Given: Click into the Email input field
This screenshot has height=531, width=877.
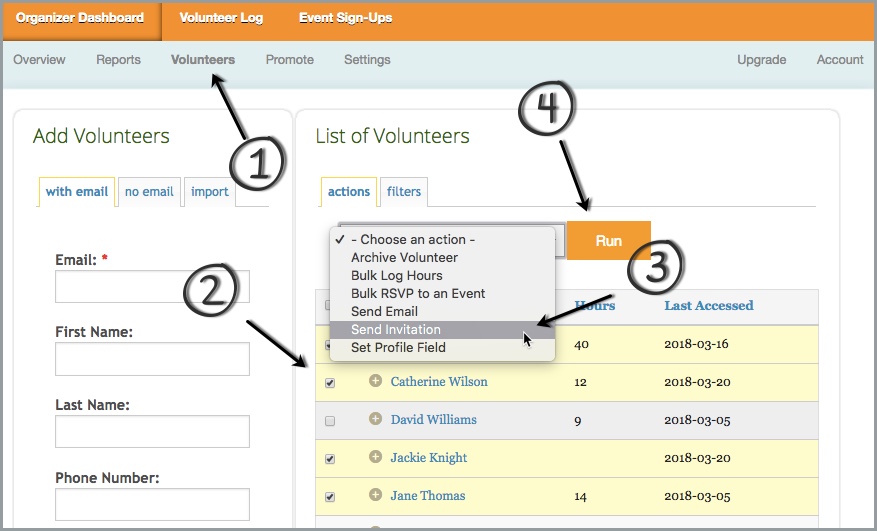Looking at the screenshot, I should [152, 286].
